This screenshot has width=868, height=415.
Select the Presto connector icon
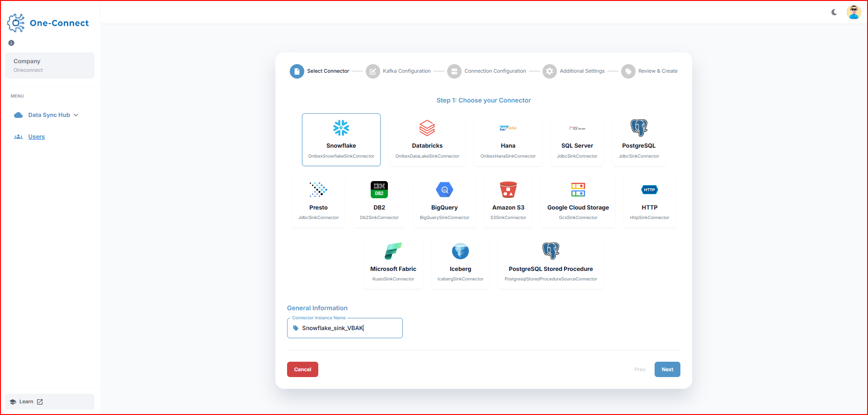[318, 190]
